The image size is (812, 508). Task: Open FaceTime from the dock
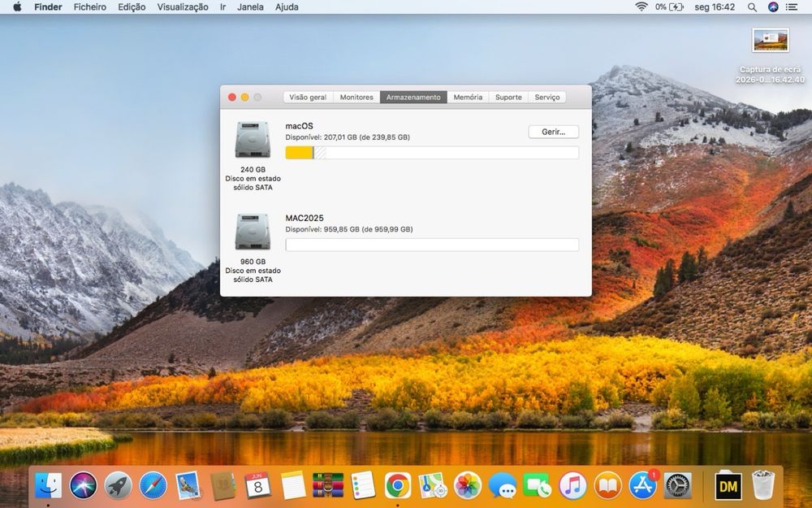[x=538, y=486]
